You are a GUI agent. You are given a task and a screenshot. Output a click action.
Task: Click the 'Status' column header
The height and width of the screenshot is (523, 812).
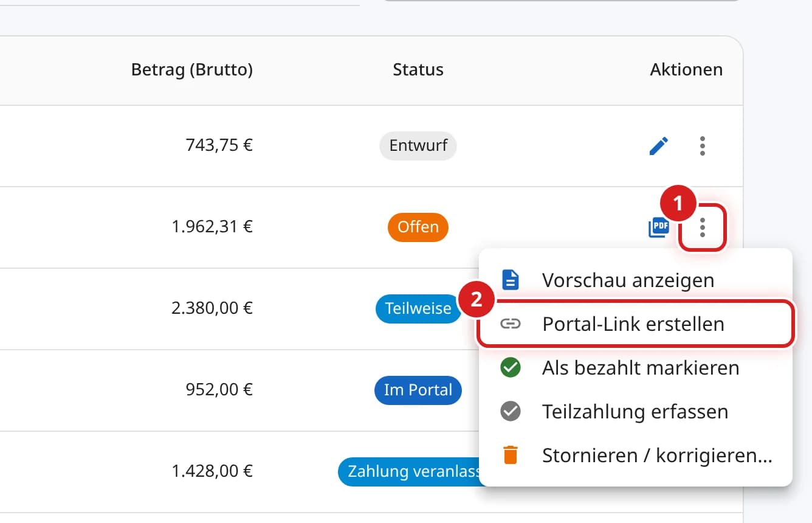418,70
